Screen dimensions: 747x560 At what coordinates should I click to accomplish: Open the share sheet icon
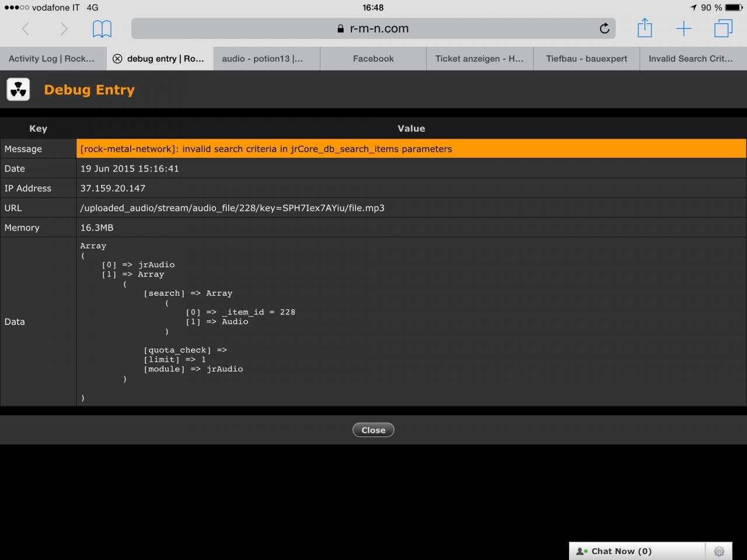point(644,27)
